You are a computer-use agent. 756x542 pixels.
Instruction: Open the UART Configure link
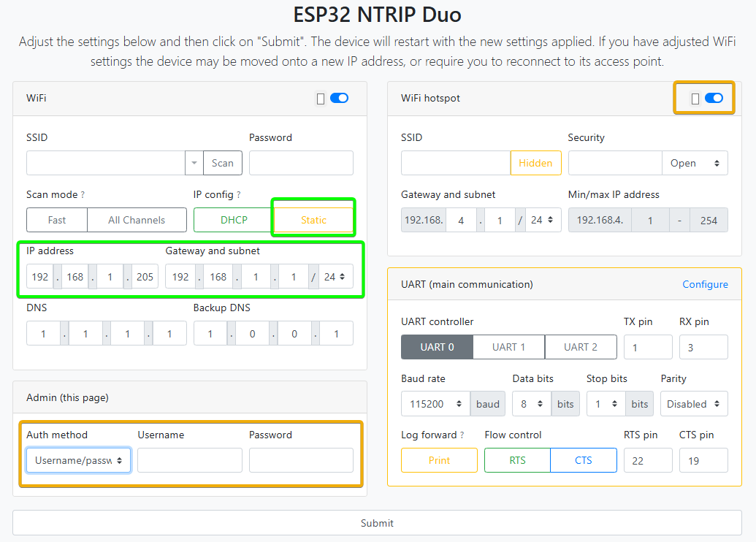(x=705, y=284)
